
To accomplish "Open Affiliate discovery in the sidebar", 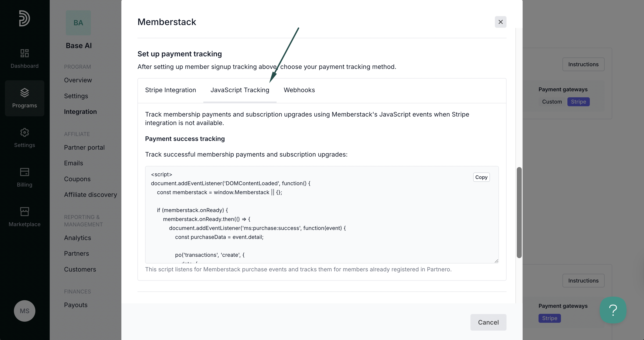I will point(90,195).
